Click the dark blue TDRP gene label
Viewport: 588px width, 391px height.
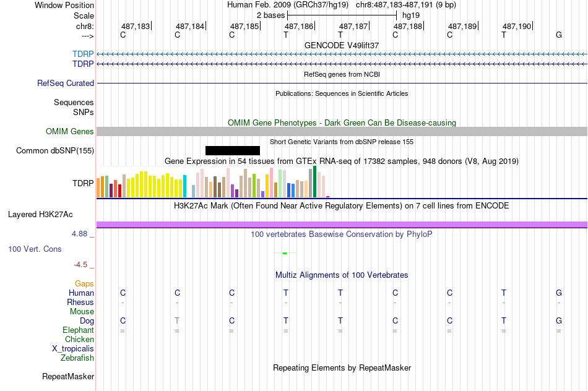pos(83,64)
